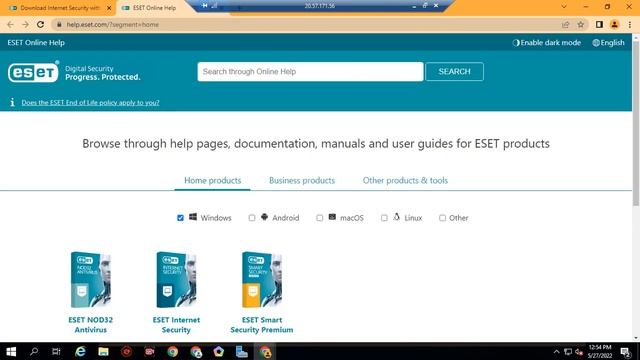Open the English language selector

click(608, 42)
